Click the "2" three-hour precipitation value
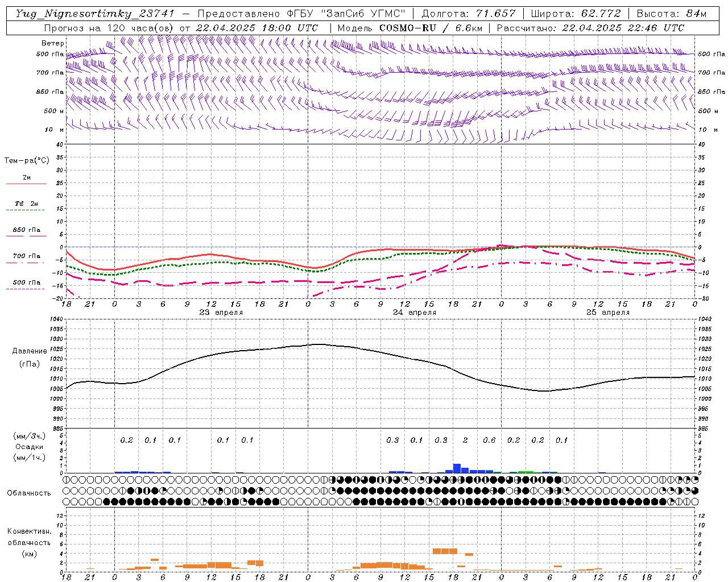The width and height of the screenshot is (728, 582). [x=465, y=440]
